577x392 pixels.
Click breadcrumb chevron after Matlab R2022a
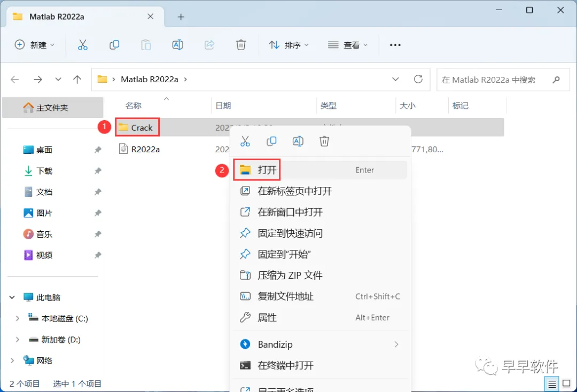pos(185,80)
